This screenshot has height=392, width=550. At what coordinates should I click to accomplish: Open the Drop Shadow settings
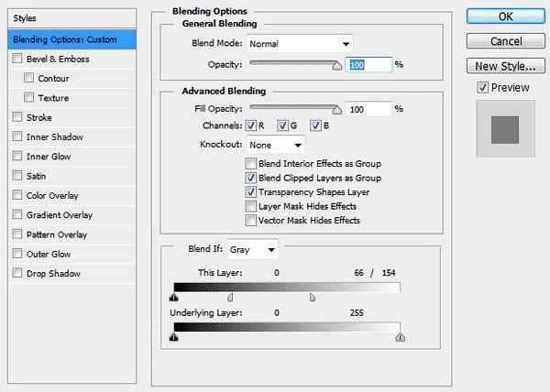(x=53, y=273)
